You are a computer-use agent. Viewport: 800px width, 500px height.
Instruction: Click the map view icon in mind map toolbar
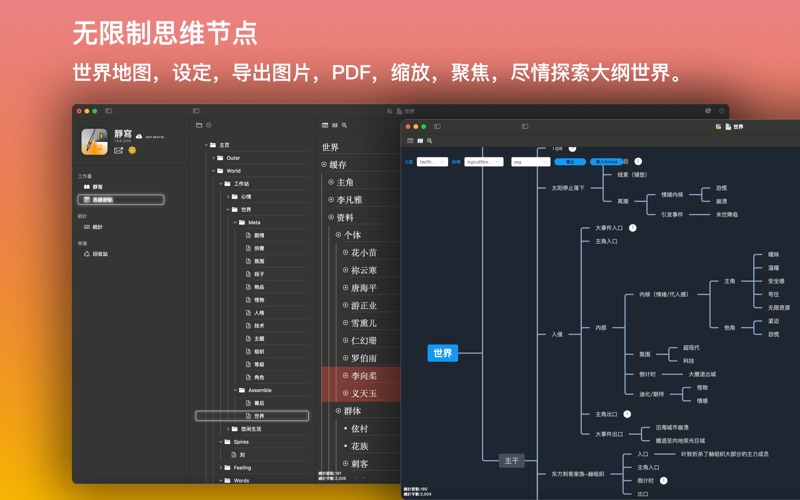[x=420, y=141]
